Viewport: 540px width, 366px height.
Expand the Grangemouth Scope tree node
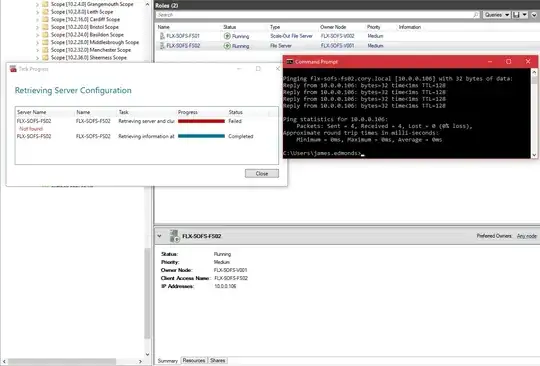click(x=37, y=4)
